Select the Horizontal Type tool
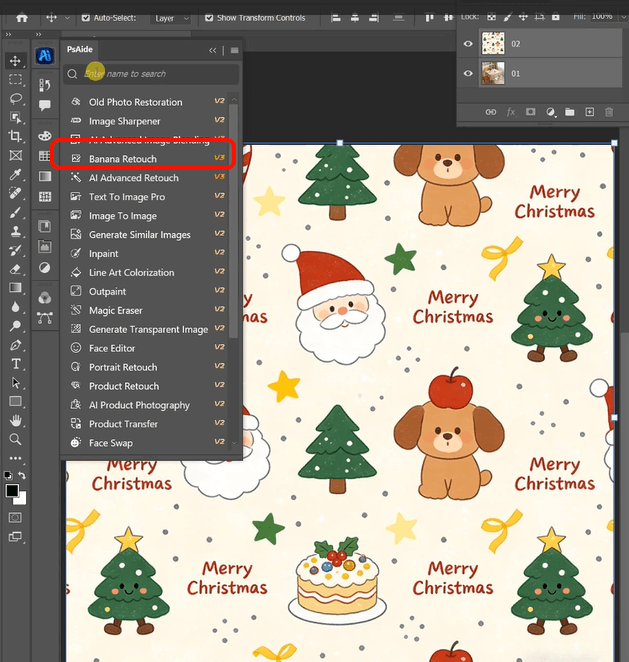This screenshot has height=662, width=629. 15,364
